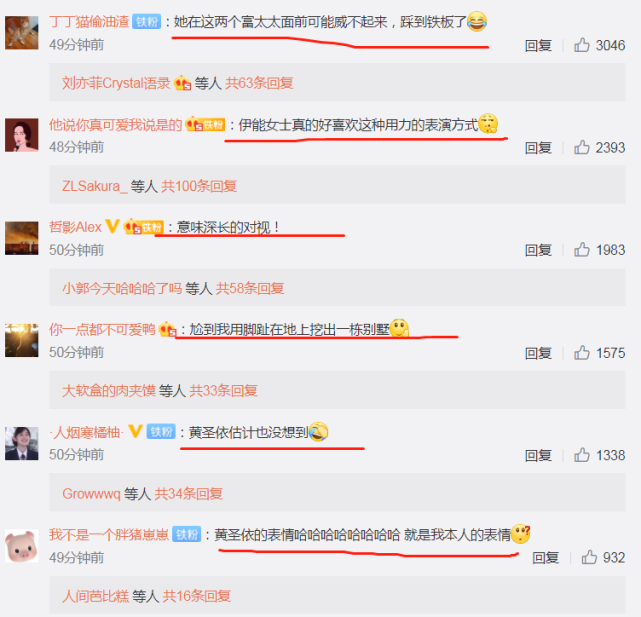Open ZLSakura_ profile link
641x617 pixels.
pos(95,186)
